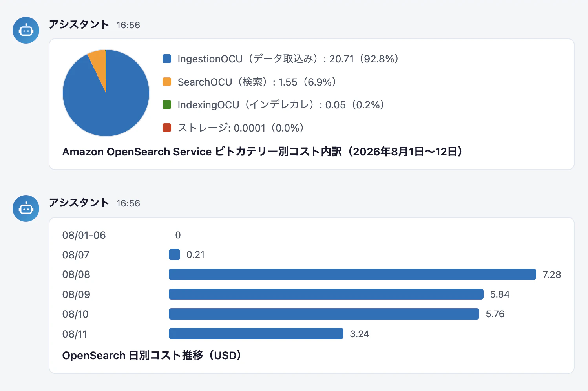Click the 08/11 row label
Image resolution: width=588 pixels, height=391 pixels.
point(75,334)
